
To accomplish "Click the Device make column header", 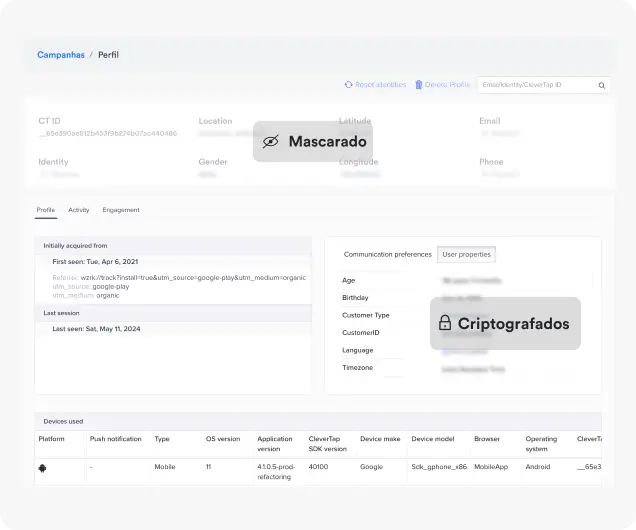I will point(380,439).
